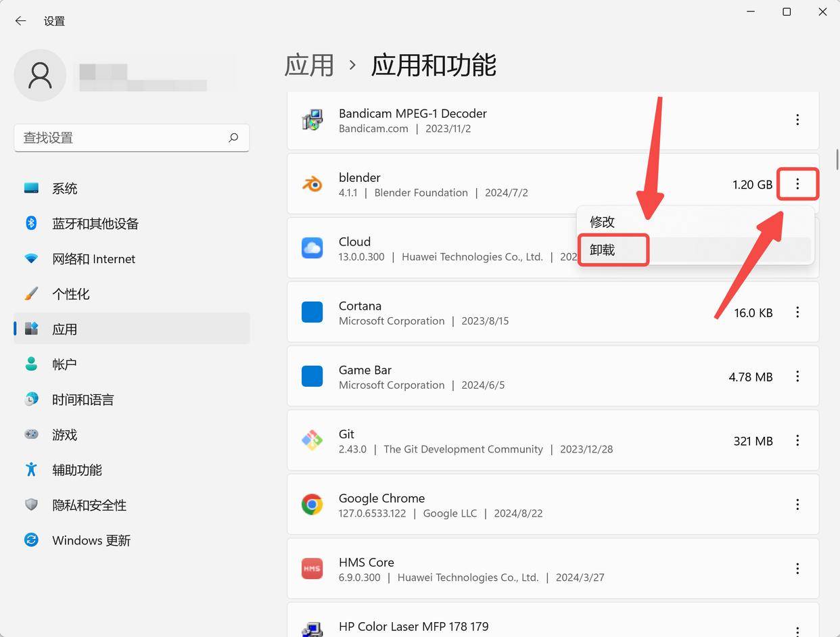Click Chrome version 127.0.6533.122 text
This screenshot has height=637, width=840.
[373, 513]
